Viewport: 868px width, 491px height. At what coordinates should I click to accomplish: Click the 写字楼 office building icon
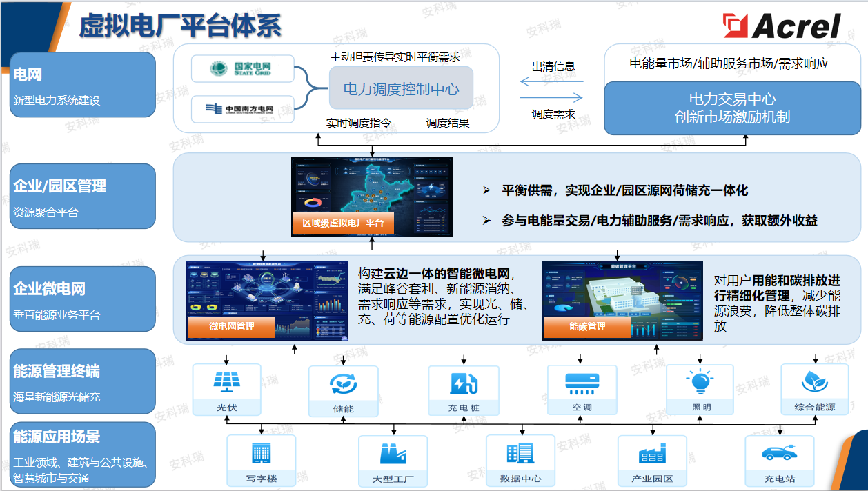[261, 454]
